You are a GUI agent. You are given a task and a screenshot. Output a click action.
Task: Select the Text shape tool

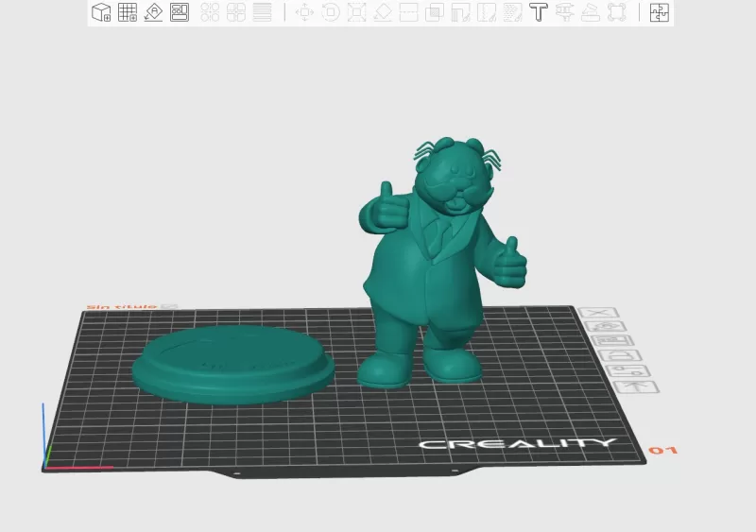tap(539, 12)
